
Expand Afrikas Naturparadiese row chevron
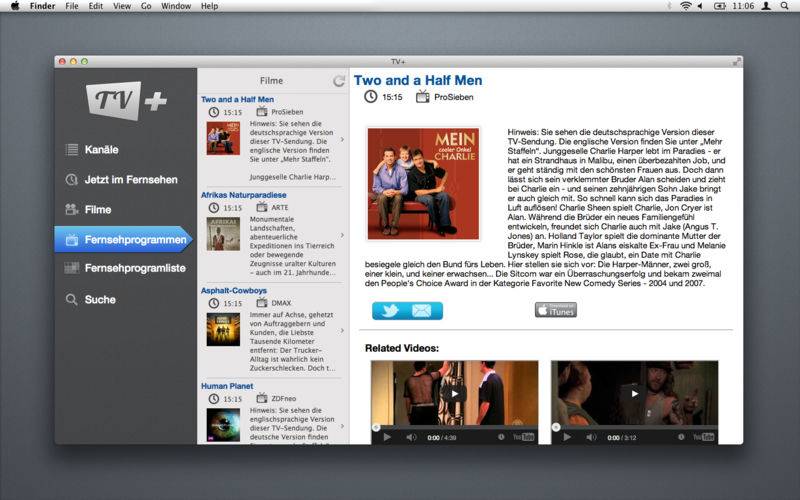click(x=342, y=235)
